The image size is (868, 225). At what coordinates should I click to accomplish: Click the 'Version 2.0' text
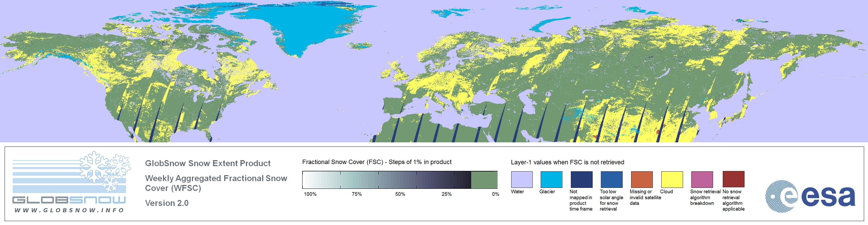[x=167, y=203]
